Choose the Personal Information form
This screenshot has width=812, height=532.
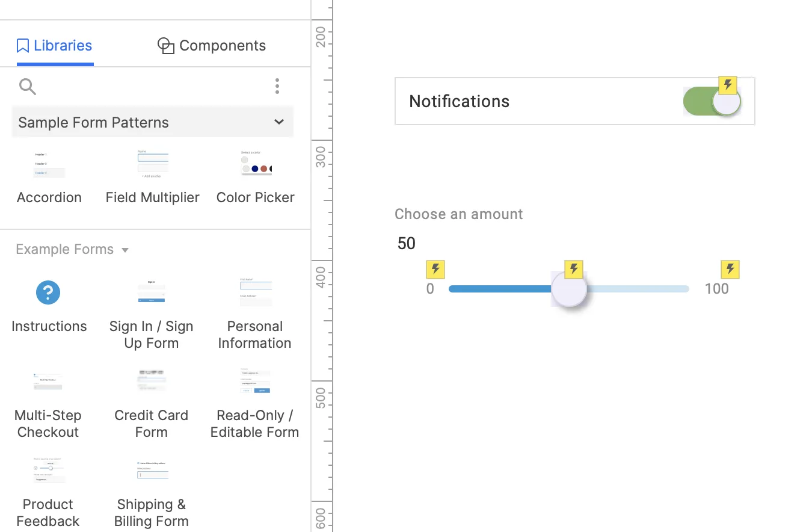[255, 292]
